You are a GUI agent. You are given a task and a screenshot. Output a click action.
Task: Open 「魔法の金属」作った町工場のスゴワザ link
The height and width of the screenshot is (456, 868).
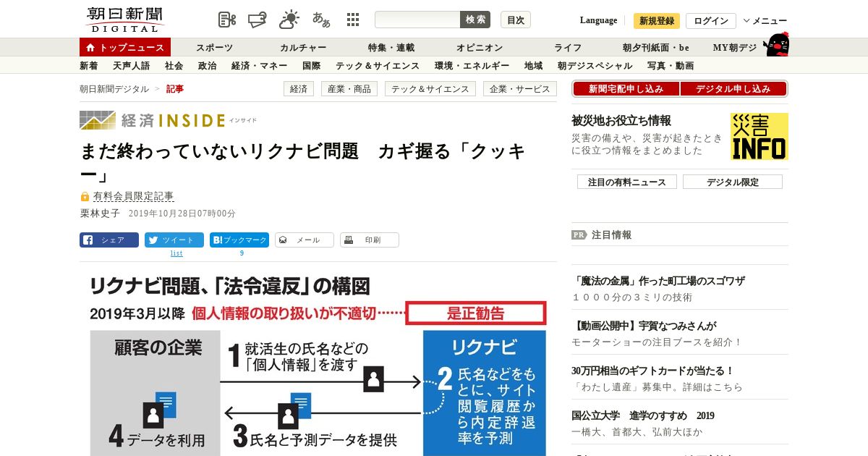658,281
